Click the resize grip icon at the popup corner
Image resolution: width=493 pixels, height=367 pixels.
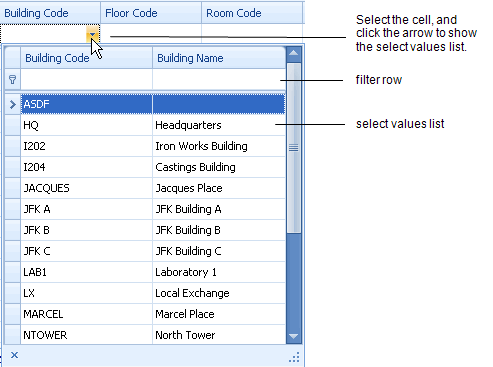(294, 357)
